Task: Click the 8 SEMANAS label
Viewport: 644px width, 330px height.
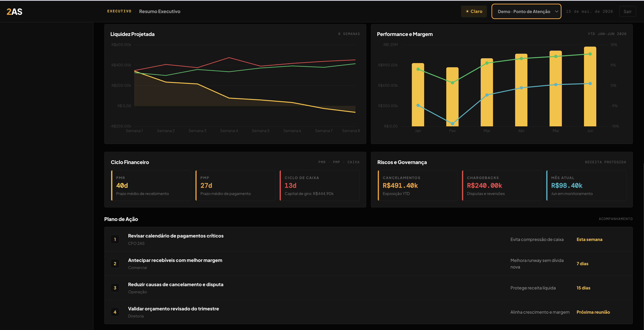Action: coord(349,34)
